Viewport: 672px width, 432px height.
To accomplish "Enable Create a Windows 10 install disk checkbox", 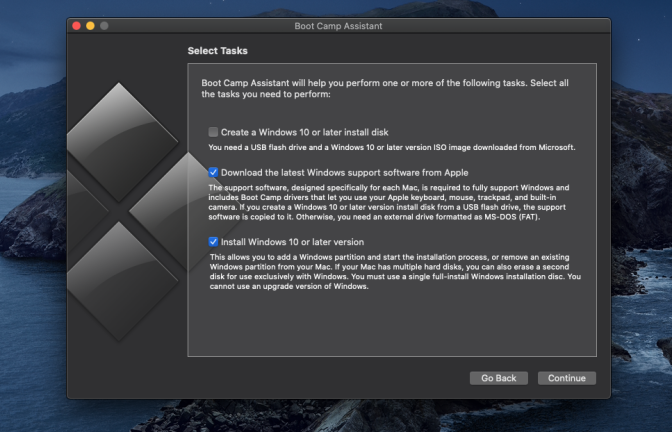I will [213, 132].
